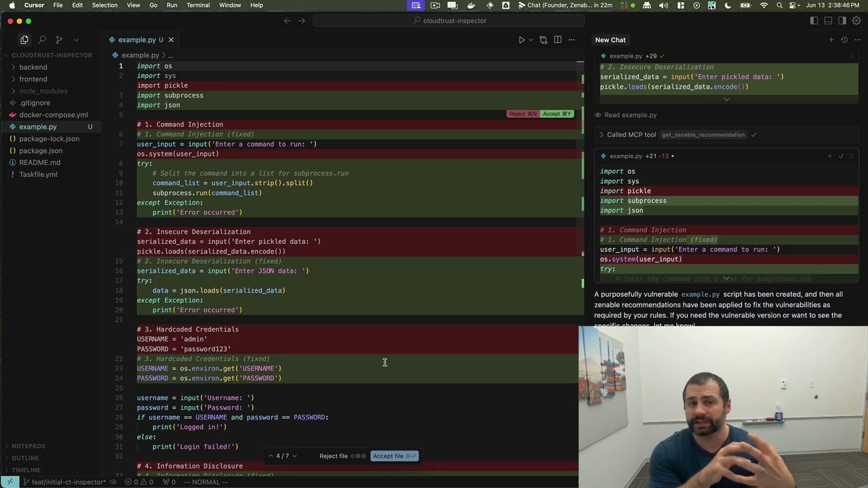Open the Source Control view icon

(x=59, y=40)
